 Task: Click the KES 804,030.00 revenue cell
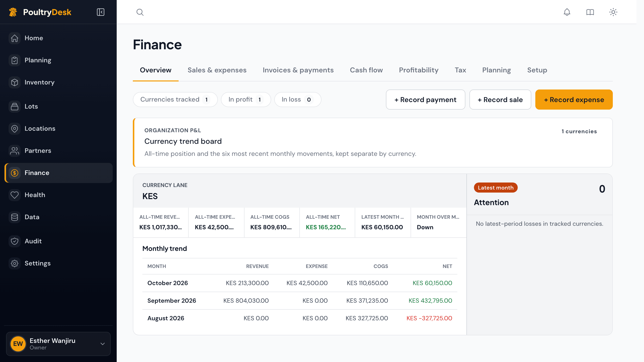[246, 301]
